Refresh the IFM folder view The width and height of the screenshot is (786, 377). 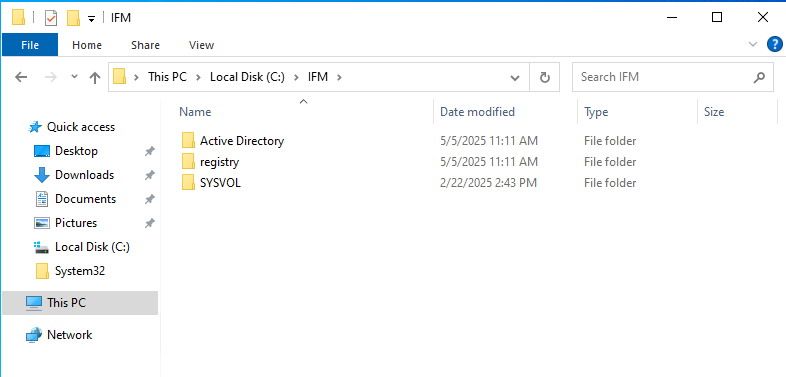click(544, 77)
